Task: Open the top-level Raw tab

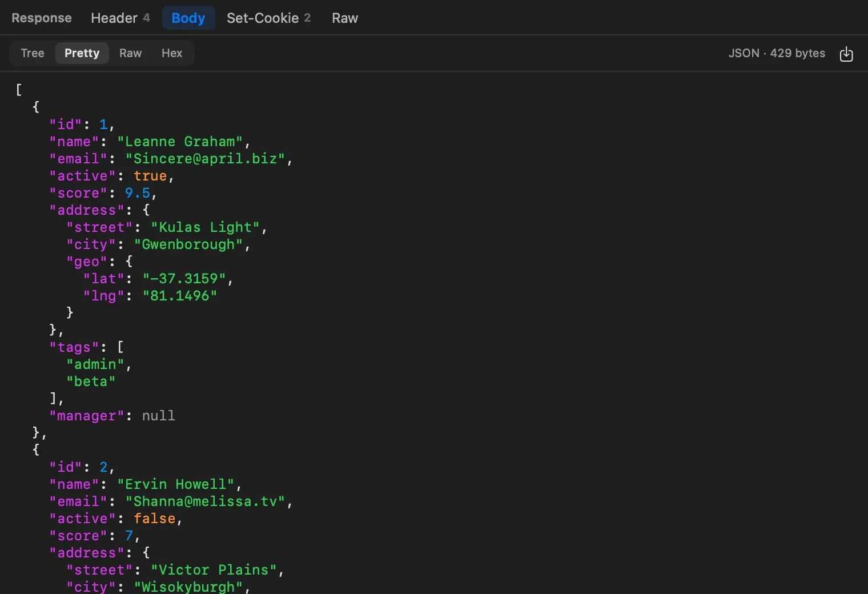Action: tap(345, 18)
